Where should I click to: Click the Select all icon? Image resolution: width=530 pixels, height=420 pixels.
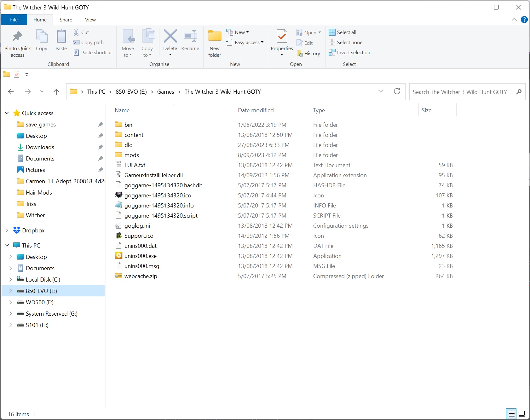click(x=332, y=32)
